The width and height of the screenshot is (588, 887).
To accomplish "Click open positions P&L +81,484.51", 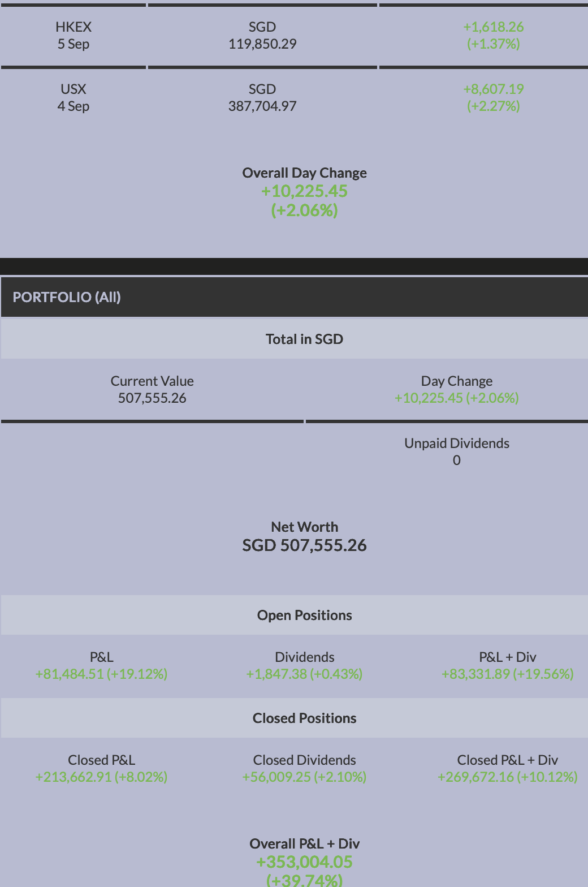I will pos(101,674).
